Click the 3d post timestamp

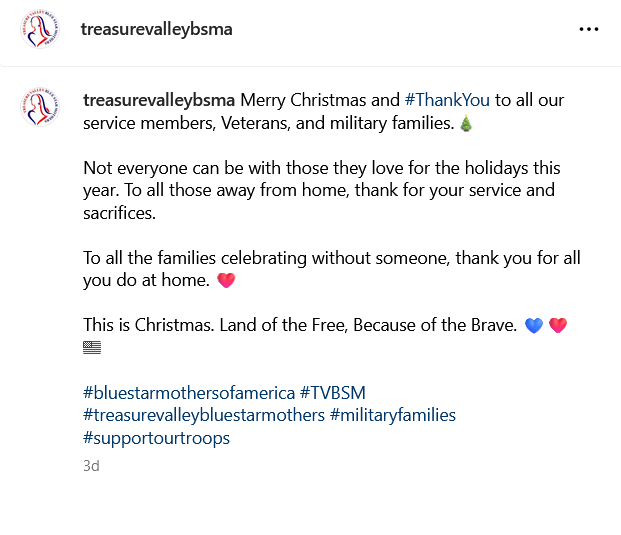click(91, 465)
